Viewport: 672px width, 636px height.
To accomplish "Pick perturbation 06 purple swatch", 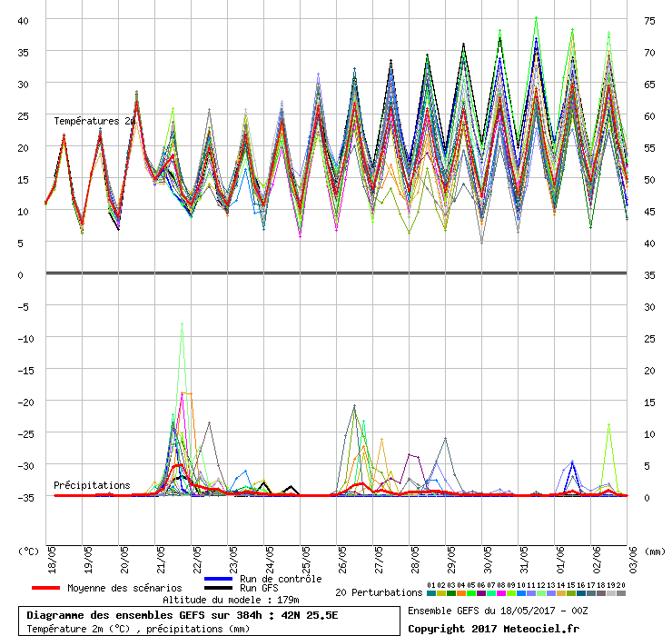I will pyautogui.click(x=481, y=593).
